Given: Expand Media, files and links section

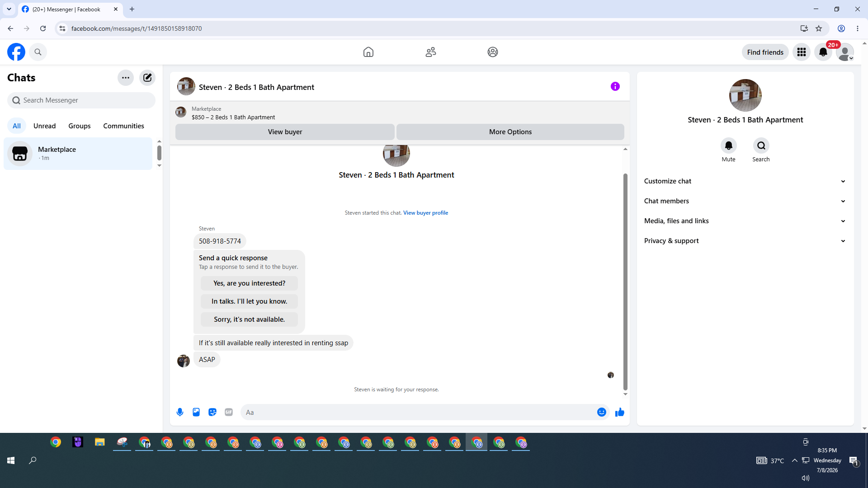Looking at the screenshot, I should click(745, 221).
